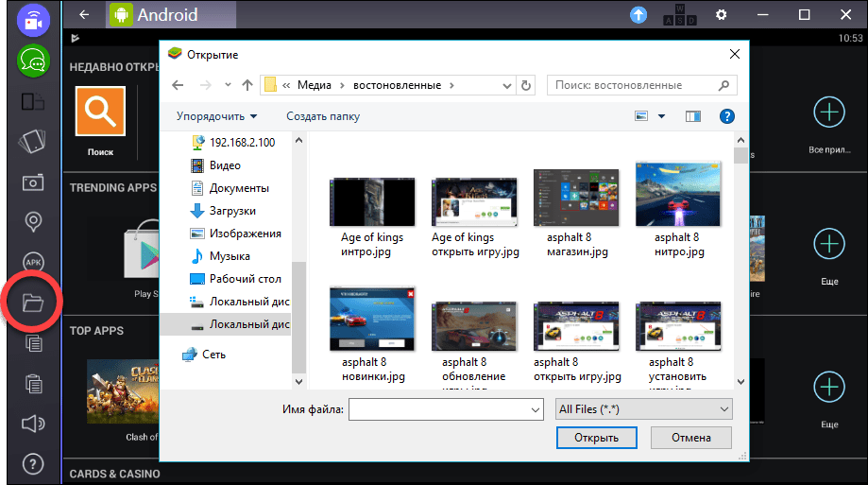Click the Отмена button
868x485 pixels.
[690, 438]
